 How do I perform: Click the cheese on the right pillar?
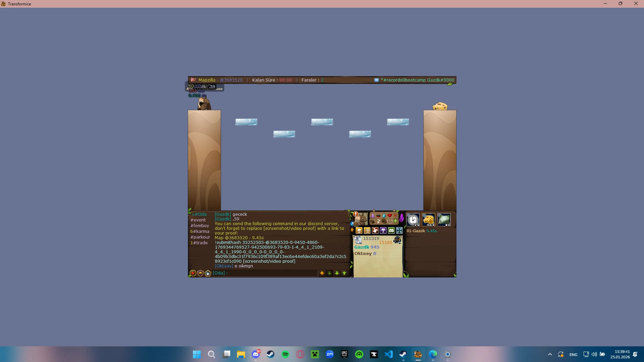(440, 106)
